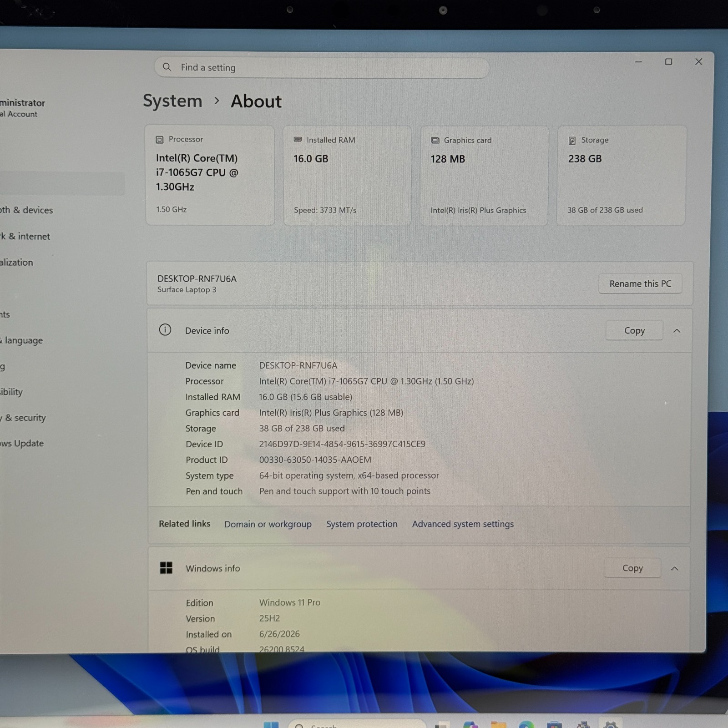Screen dimensions: 728x728
Task: Open Windows Update in the sidebar
Action: 22,443
